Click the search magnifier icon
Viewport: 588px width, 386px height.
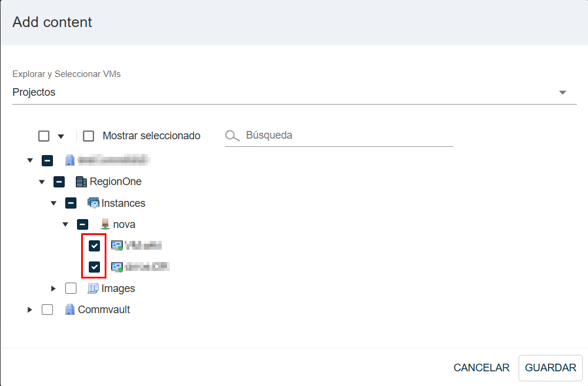click(233, 136)
